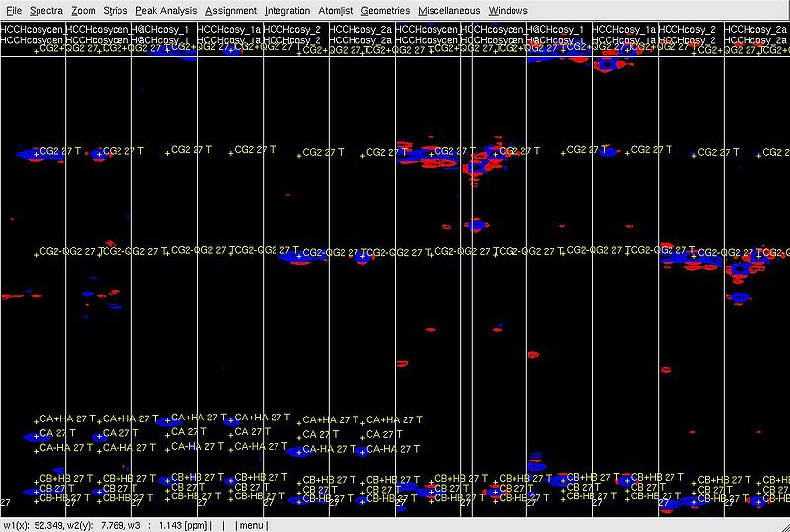Open the Assignment menu
790x532 pixels.
tap(230, 10)
